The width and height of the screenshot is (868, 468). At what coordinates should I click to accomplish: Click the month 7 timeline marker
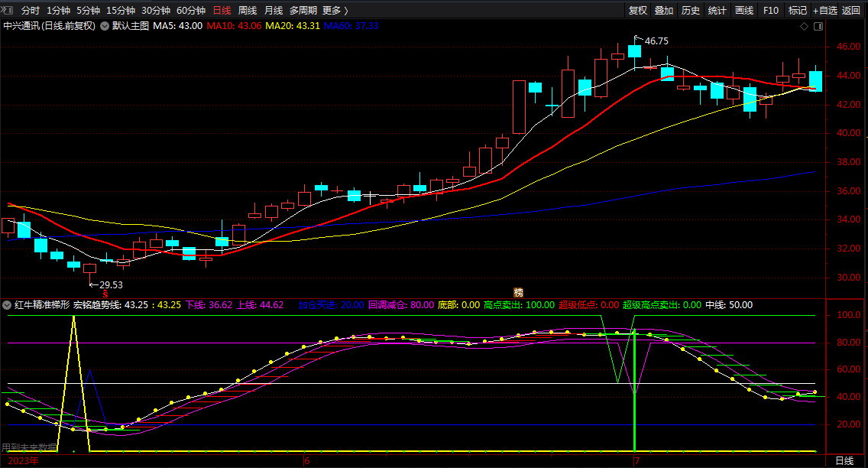click(637, 461)
